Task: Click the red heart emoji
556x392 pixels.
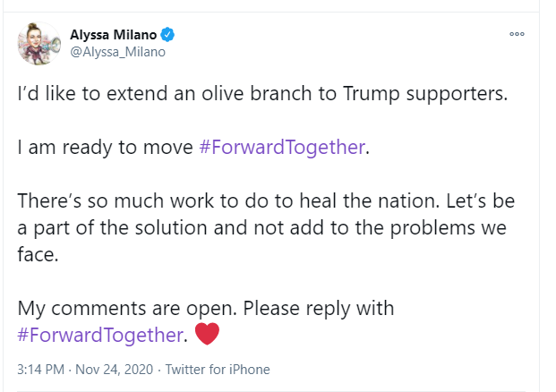Action: [x=207, y=335]
